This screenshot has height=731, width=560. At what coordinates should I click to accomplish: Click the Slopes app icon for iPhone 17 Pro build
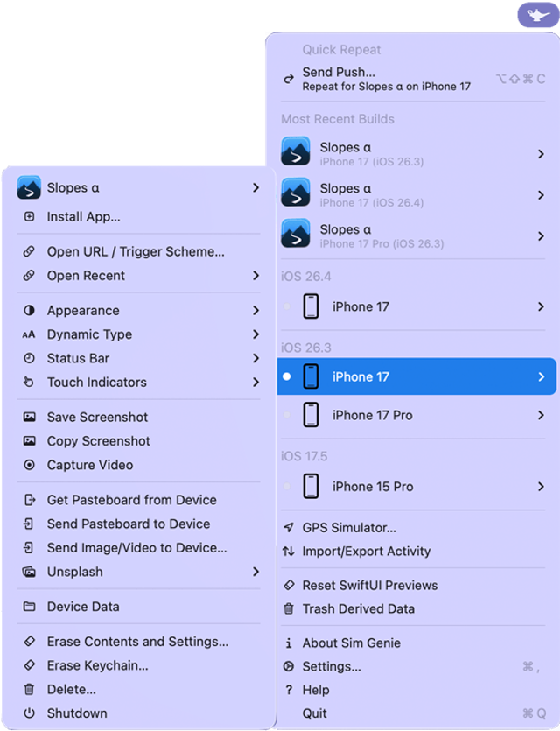coord(296,233)
